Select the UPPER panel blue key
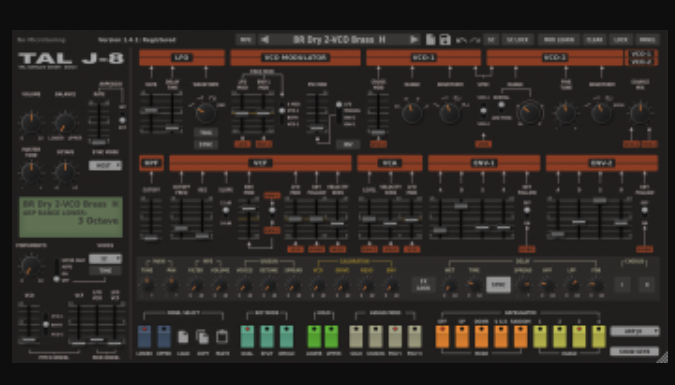Screen dimensions: 675x385 point(164,336)
